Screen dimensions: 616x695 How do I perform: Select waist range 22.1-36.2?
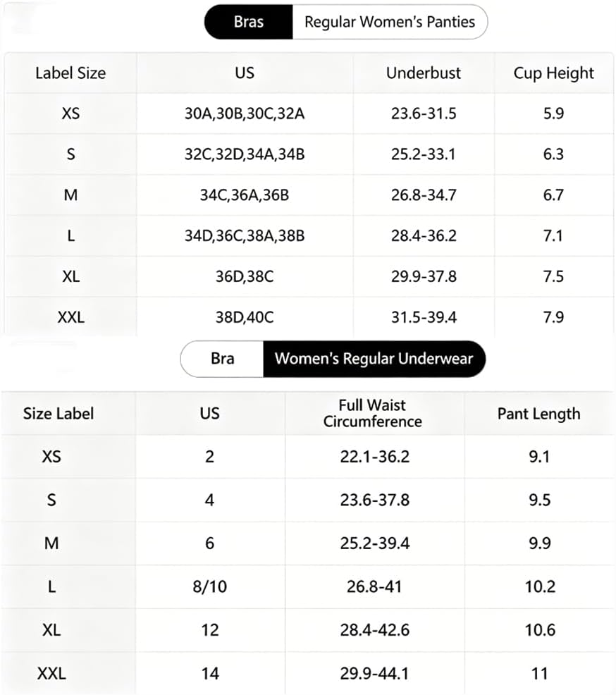[x=375, y=457]
